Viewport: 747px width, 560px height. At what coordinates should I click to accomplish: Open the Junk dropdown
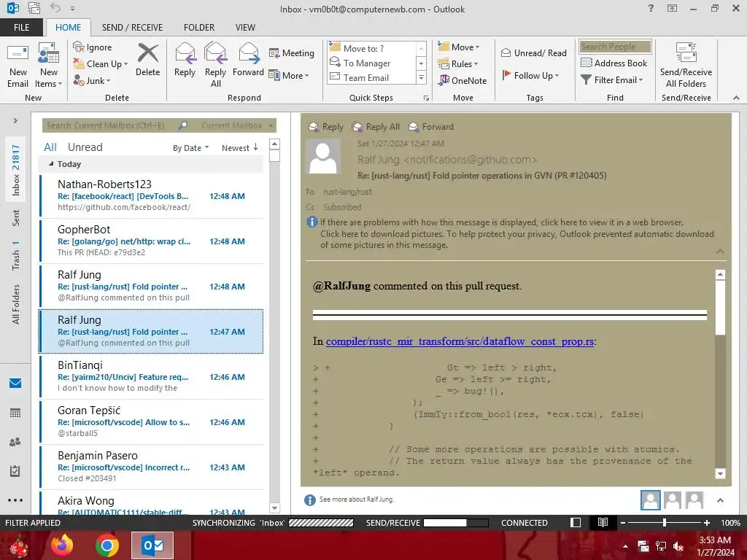[x=91, y=80]
